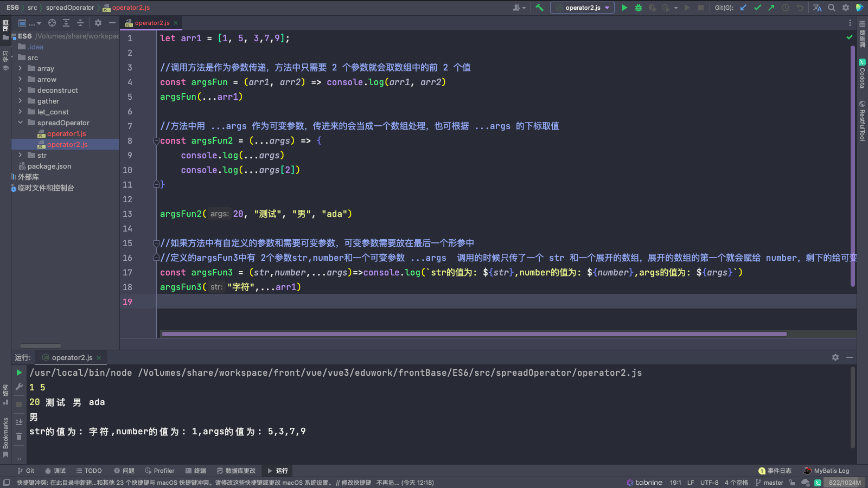Collapse the spreadOperator folder

coord(20,123)
